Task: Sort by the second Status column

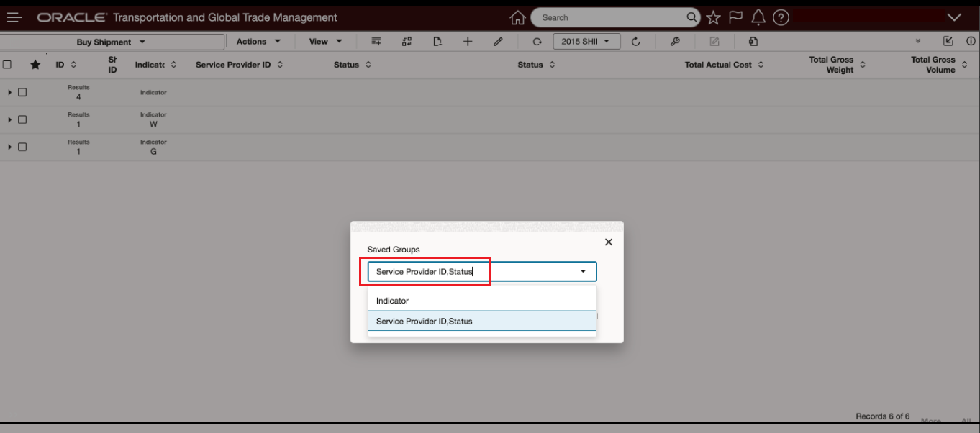Action: point(553,65)
